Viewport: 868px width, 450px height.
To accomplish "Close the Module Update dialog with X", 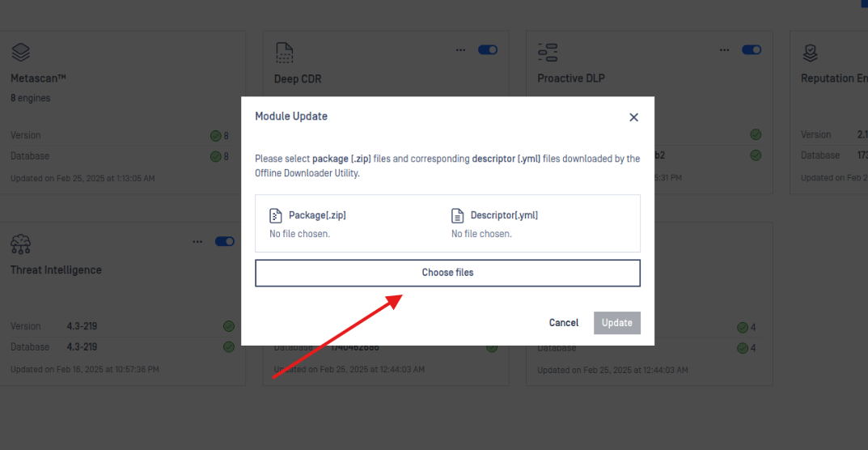I will [634, 117].
